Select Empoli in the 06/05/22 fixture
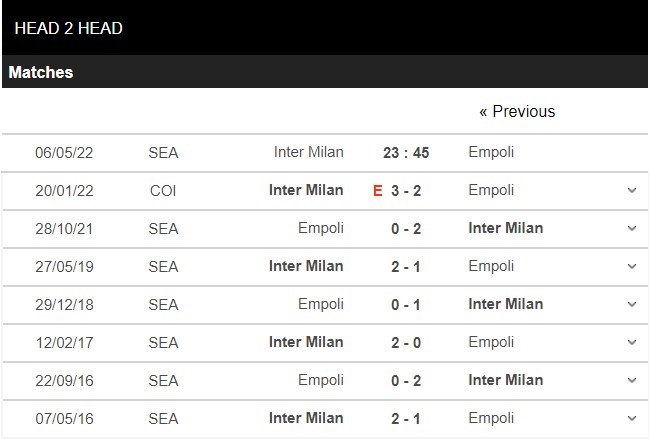Screen dimensions: 650x446 pos(491,152)
